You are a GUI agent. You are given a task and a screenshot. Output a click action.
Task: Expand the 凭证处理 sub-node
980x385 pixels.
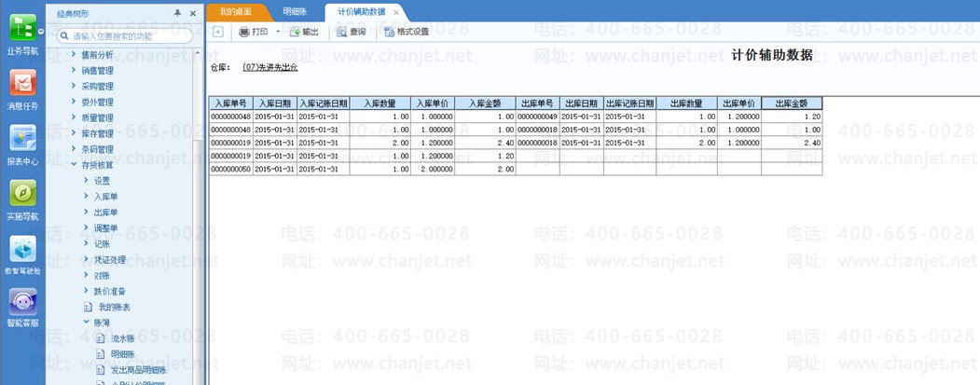coord(86,259)
